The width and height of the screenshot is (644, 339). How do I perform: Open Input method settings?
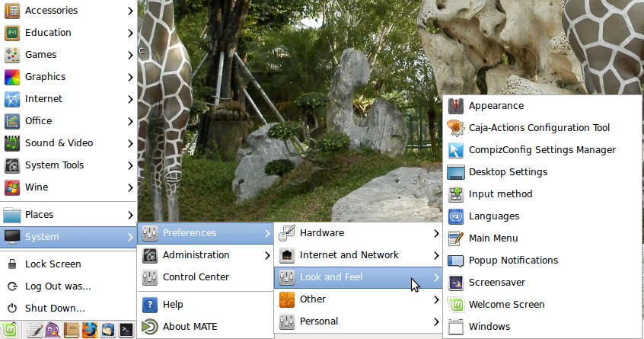click(542, 194)
